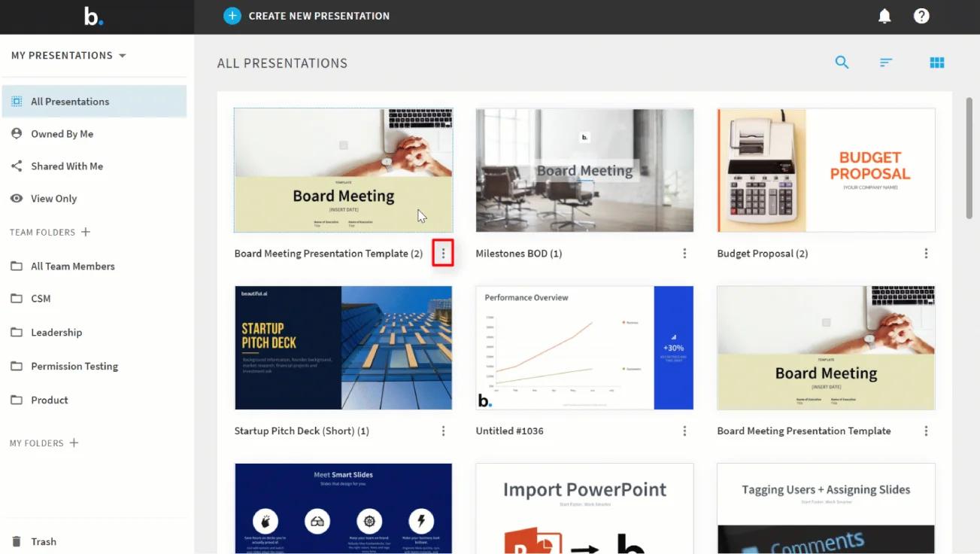Click the blue plus create icon

(232, 16)
